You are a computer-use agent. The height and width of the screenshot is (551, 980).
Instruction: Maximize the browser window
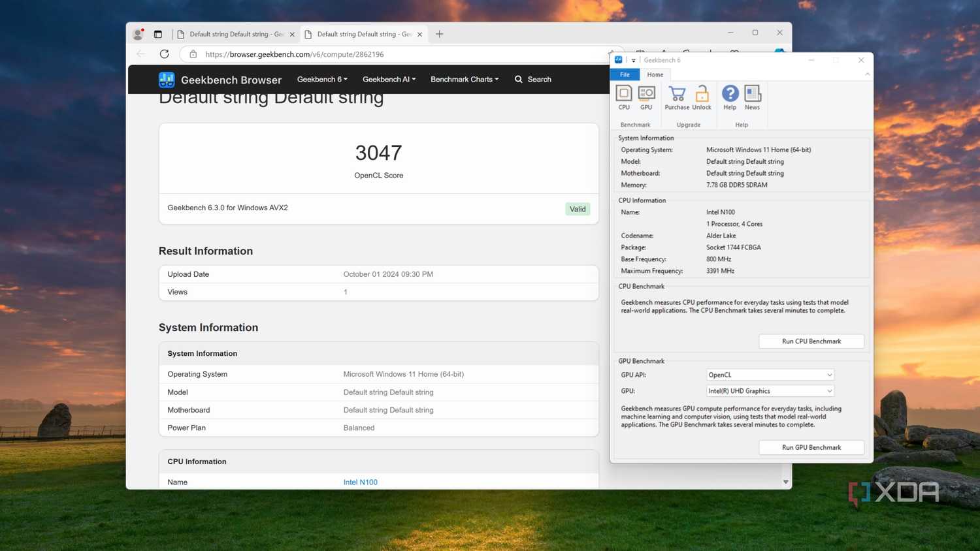click(755, 33)
